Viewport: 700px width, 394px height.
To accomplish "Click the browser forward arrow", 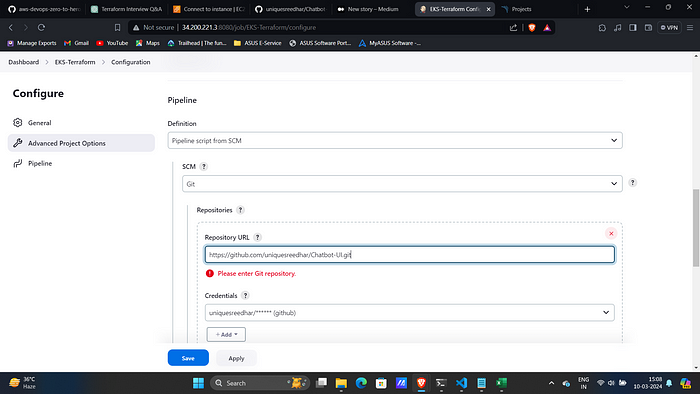I will coord(26,28).
